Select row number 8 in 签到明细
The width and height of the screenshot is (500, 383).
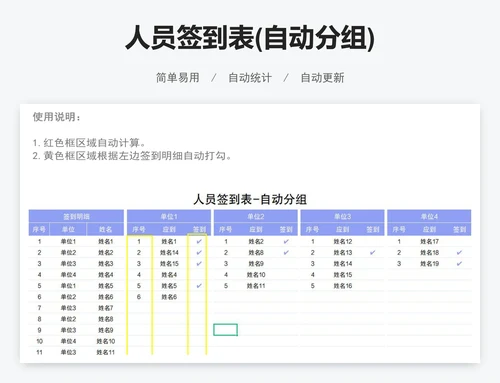pyautogui.click(x=39, y=319)
